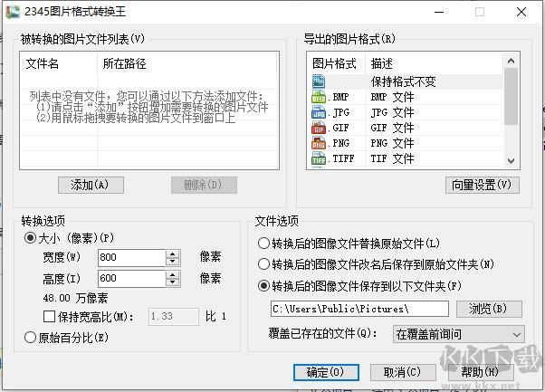Select the .GIF format icon

(319, 128)
